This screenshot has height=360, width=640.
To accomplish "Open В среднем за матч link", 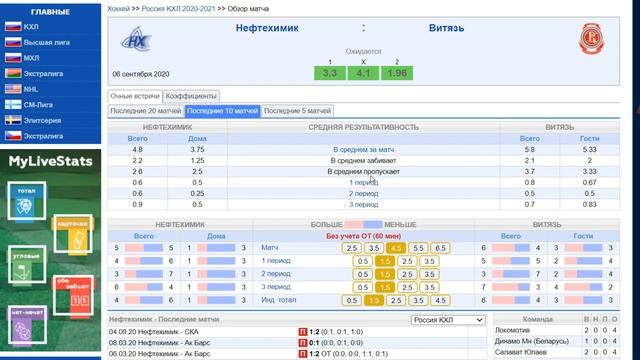I will (363, 150).
